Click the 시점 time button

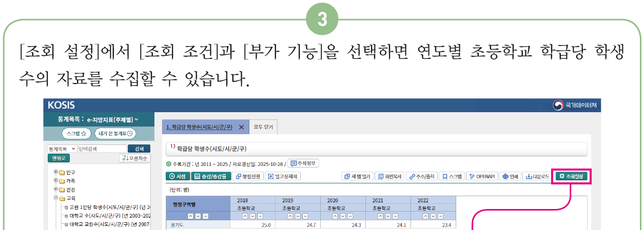[x=177, y=176]
